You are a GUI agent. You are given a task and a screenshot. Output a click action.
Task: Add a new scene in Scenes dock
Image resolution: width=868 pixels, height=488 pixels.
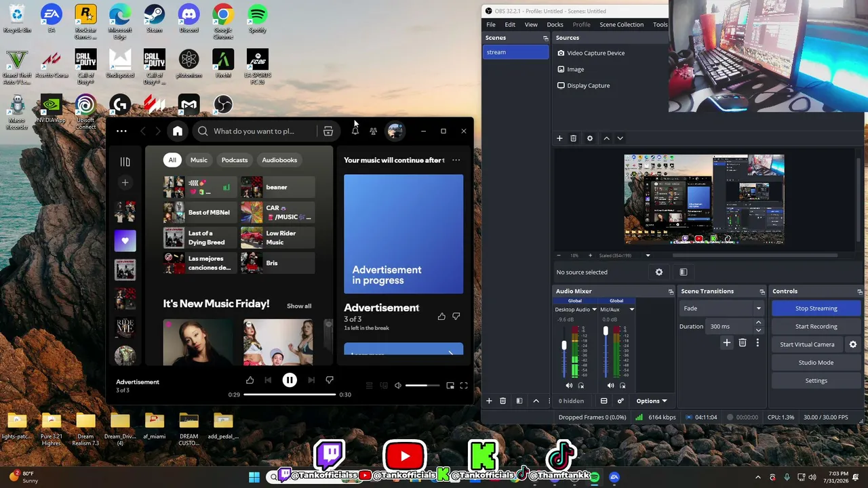click(489, 401)
